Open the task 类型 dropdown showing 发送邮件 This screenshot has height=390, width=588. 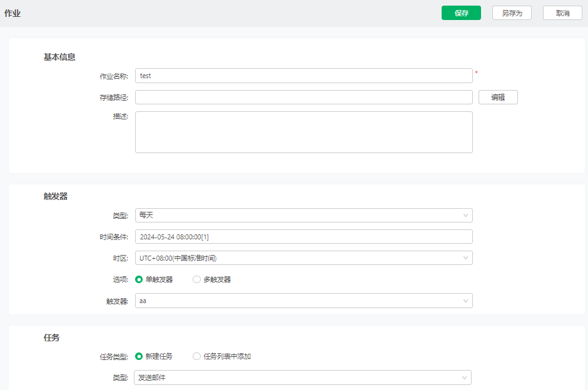pyautogui.click(x=303, y=377)
